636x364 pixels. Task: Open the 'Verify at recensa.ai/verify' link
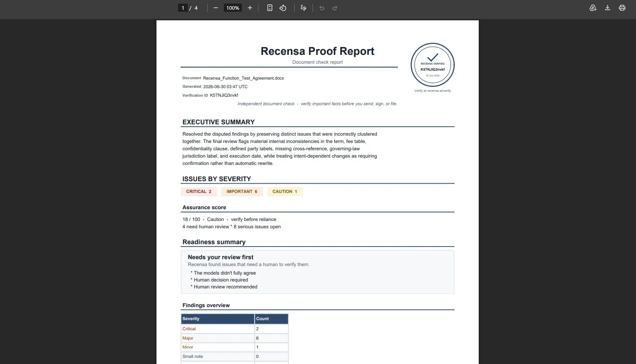click(x=432, y=91)
